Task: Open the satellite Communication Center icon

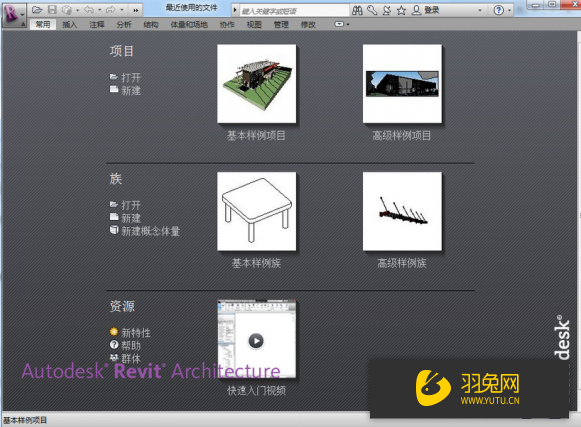Action: tap(386, 10)
